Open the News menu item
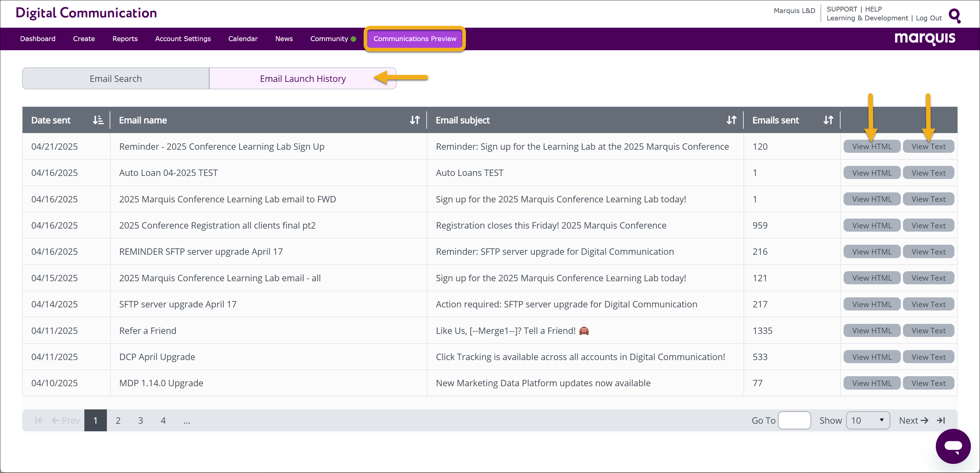This screenshot has height=473, width=980. (x=284, y=39)
